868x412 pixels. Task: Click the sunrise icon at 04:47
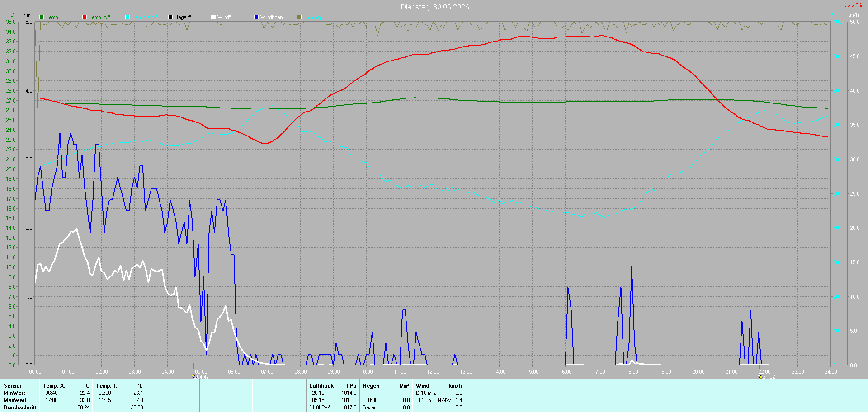(193, 376)
